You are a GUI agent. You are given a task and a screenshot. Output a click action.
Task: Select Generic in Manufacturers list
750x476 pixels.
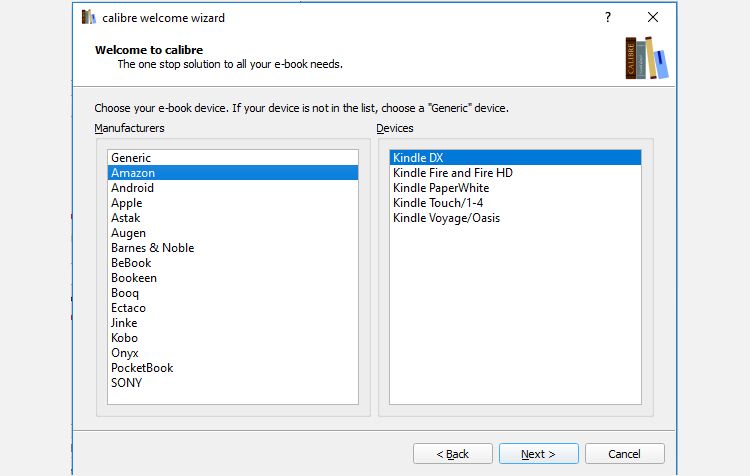[x=233, y=158]
